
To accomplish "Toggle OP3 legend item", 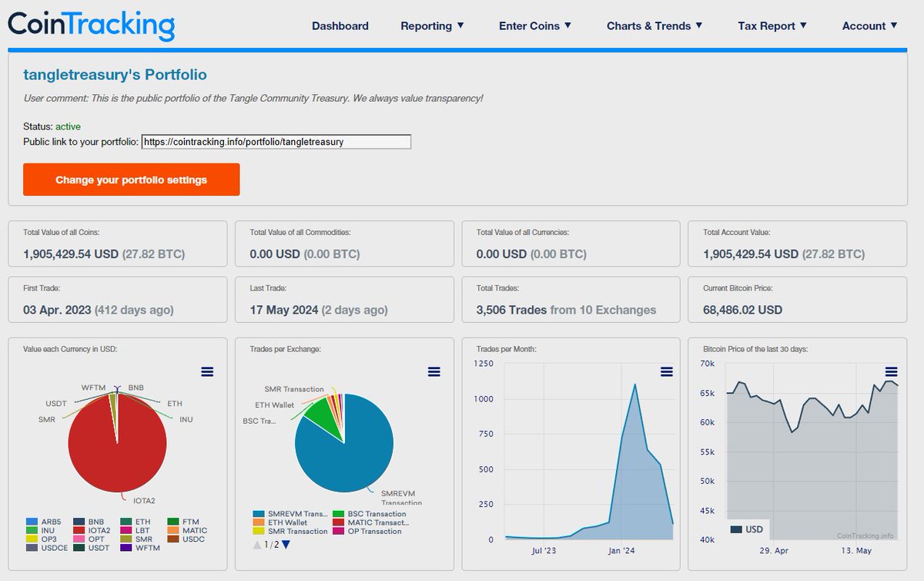I will [x=42, y=539].
